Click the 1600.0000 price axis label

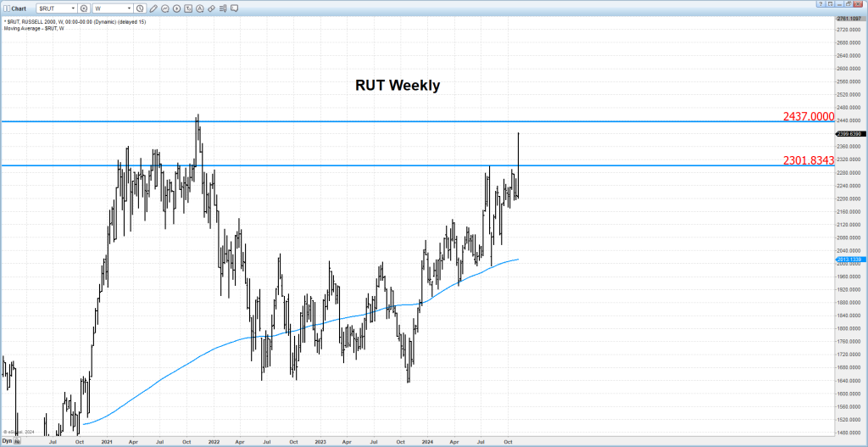pos(849,394)
